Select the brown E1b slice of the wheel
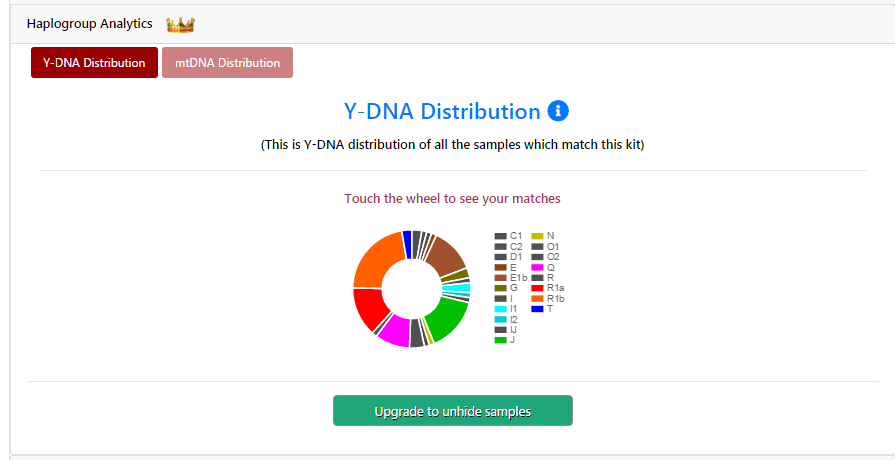The image size is (895, 460). tap(444, 253)
